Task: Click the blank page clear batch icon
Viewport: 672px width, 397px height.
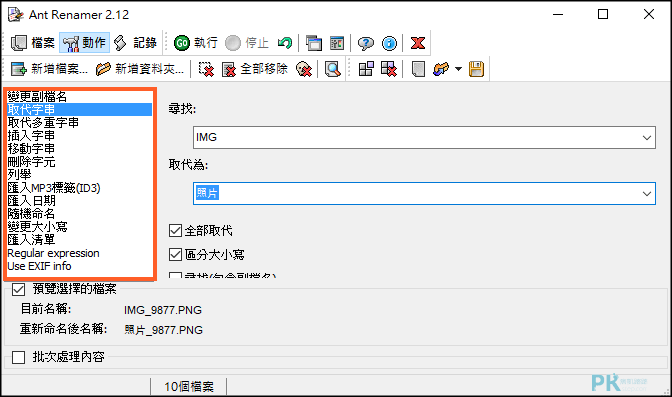Action: click(x=418, y=69)
